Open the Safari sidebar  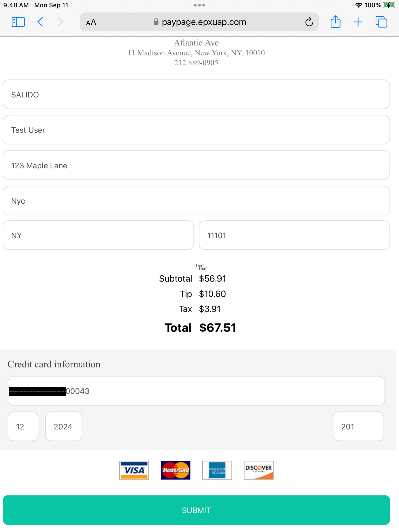click(x=18, y=22)
